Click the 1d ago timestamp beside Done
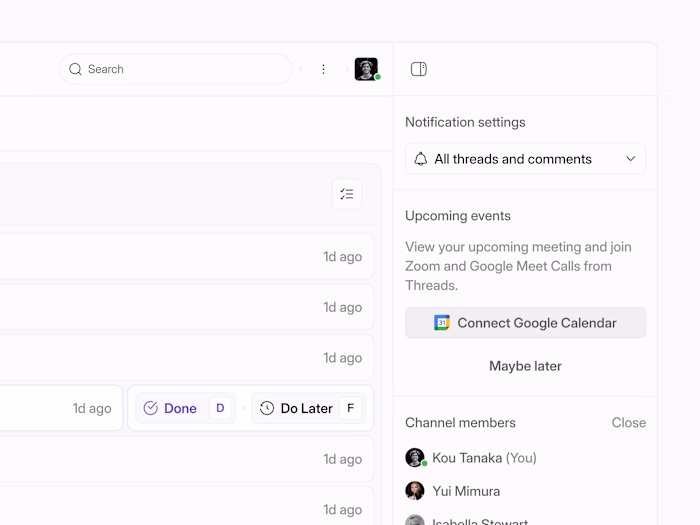Image resolution: width=700 pixels, height=525 pixels. [92, 408]
